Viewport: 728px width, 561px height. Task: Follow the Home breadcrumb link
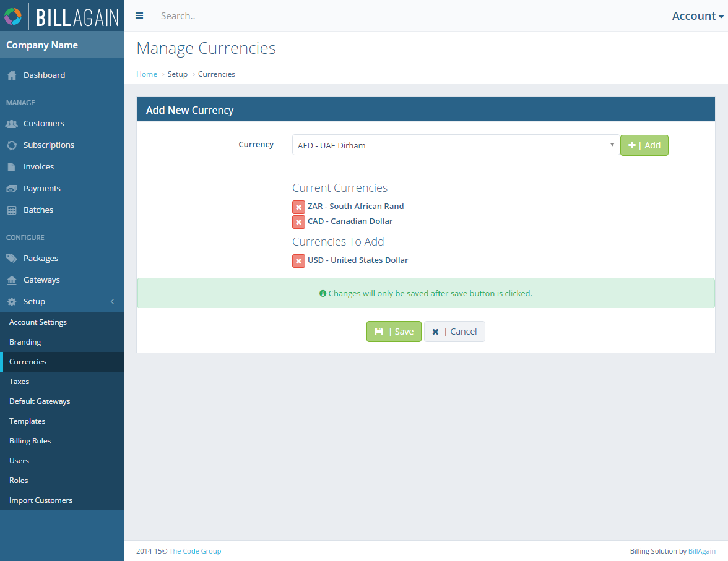click(147, 74)
